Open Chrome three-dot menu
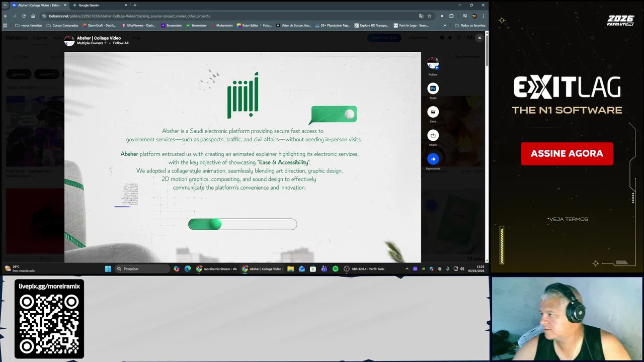Image resolution: width=644 pixels, height=362 pixels. [x=483, y=16]
